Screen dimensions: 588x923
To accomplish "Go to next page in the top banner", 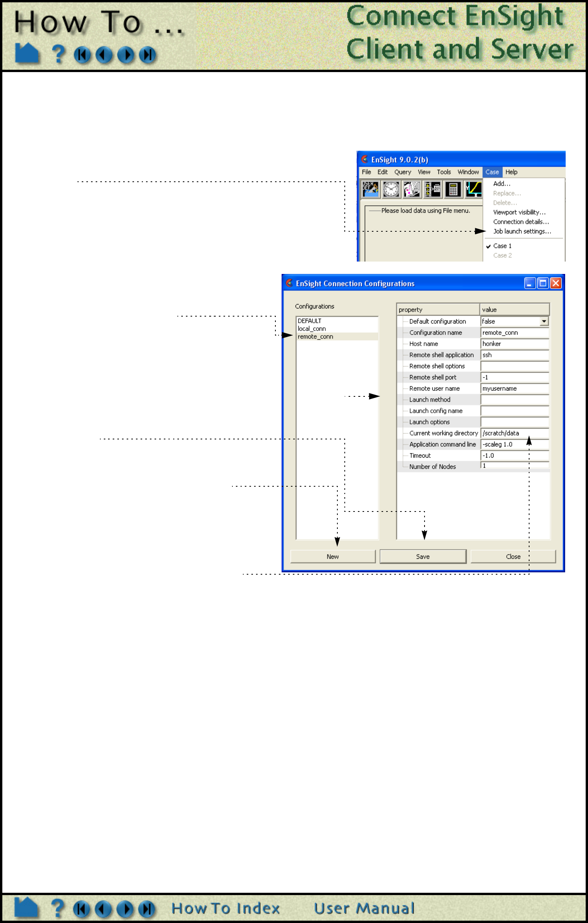I will tap(126, 55).
